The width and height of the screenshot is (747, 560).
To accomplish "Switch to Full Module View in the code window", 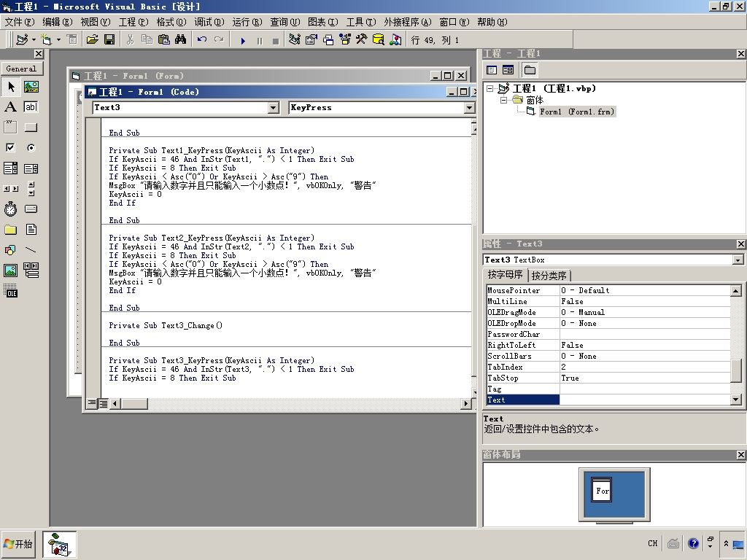I will [x=103, y=403].
